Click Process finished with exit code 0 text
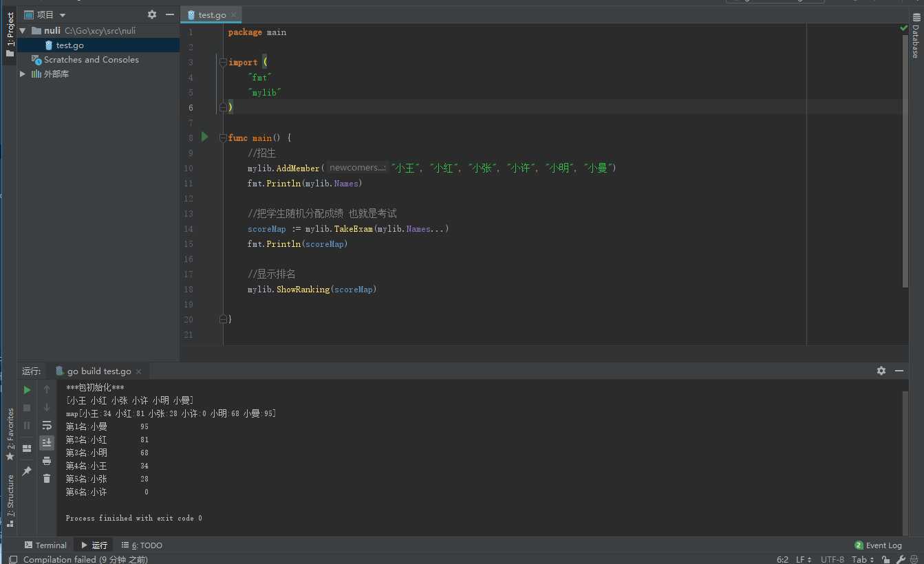 point(133,518)
